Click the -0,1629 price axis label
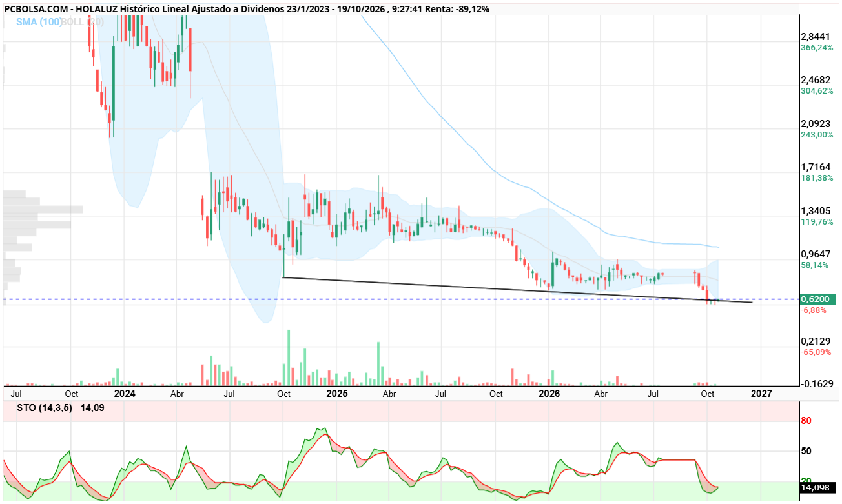842x504 pixels. coord(817,383)
